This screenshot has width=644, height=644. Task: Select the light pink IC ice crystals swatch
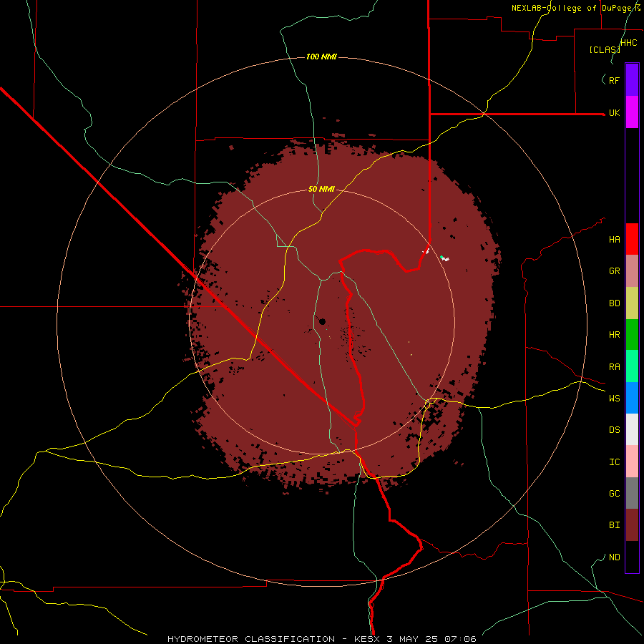pyautogui.click(x=632, y=462)
